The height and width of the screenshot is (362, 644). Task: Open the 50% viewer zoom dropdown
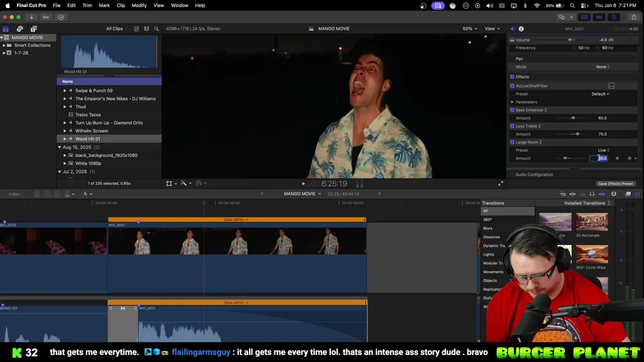click(470, 29)
